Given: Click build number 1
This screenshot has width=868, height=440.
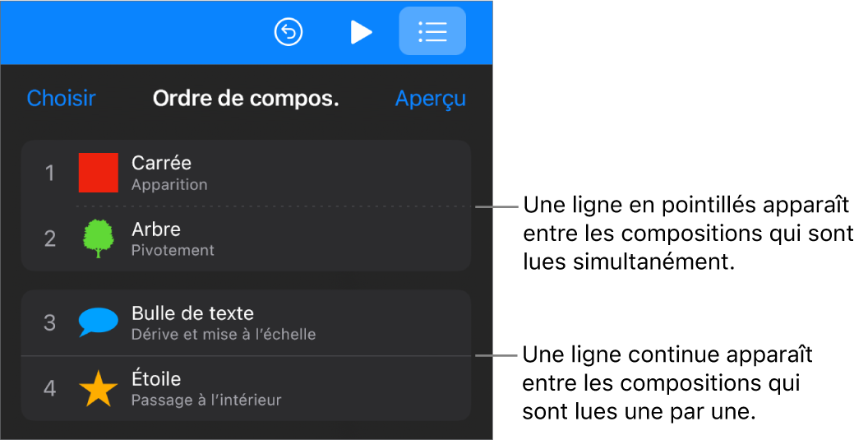Looking at the screenshot, I should [x=50, y=173].
